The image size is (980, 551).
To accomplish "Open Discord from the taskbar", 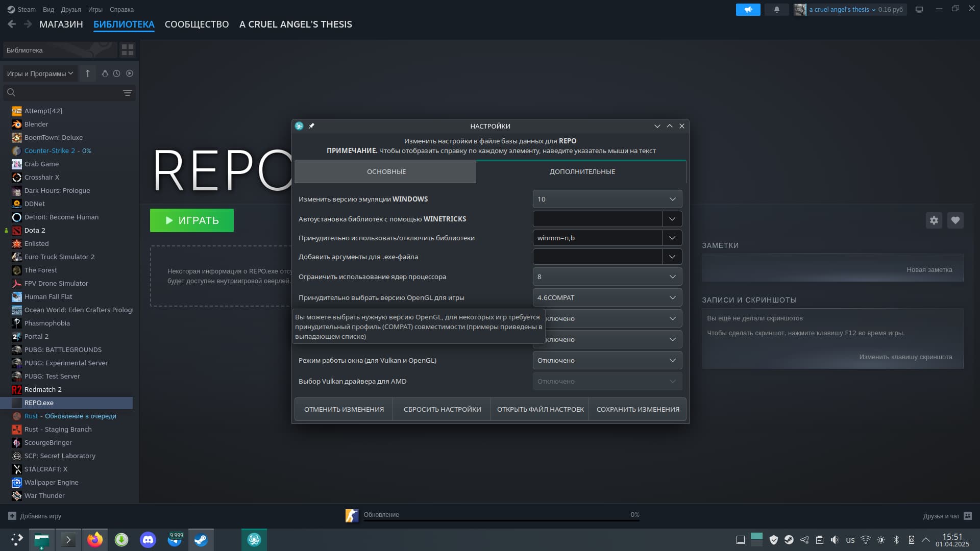I will point(148,540).
